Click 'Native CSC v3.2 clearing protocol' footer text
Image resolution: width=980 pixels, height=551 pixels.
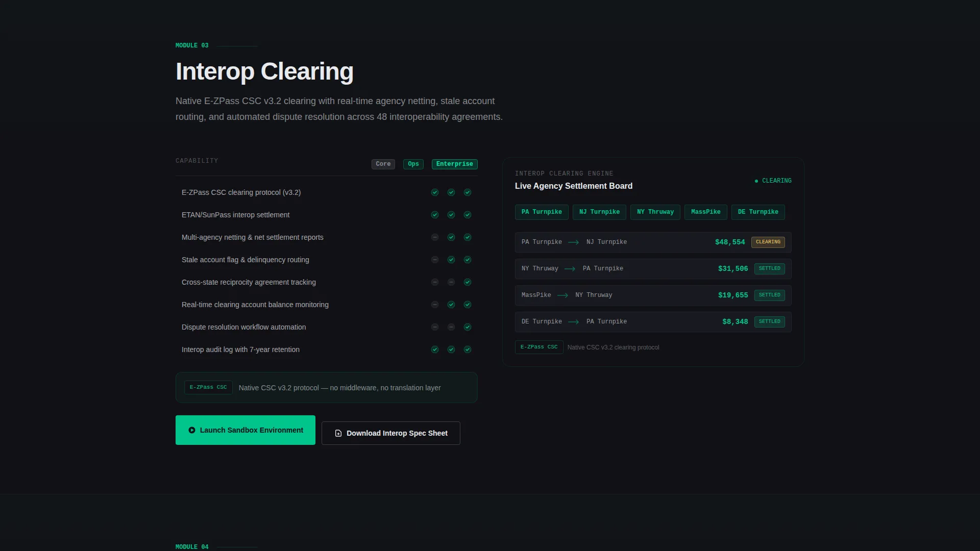(x=614, y=347)
